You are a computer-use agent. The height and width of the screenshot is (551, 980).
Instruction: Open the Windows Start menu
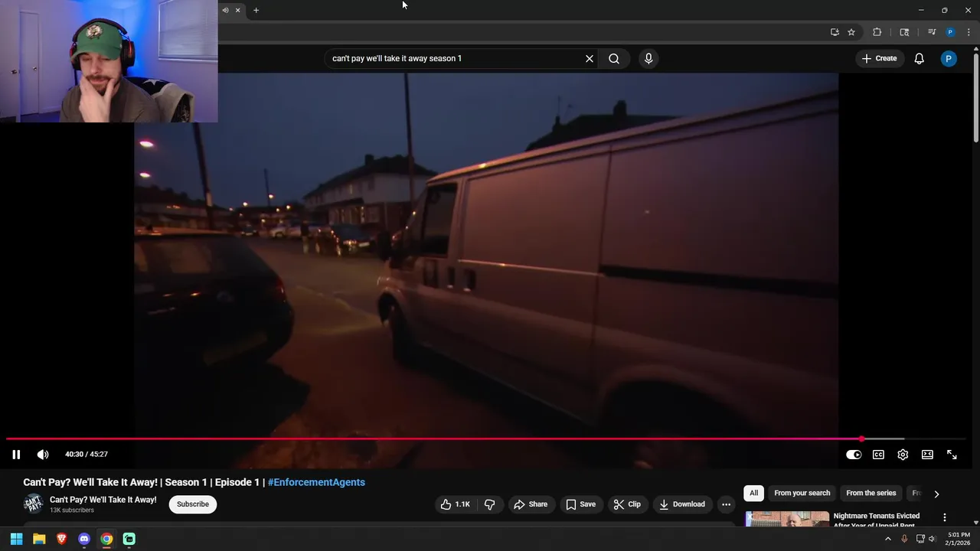tap(16, 539)
